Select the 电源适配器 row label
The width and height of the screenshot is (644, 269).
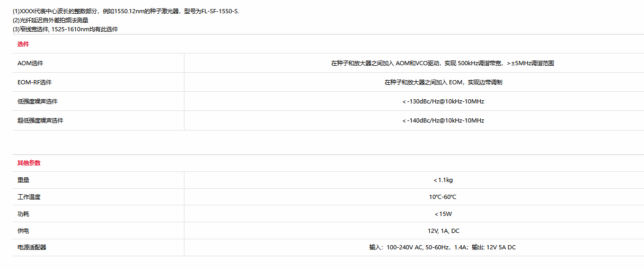tap(31, 247)
